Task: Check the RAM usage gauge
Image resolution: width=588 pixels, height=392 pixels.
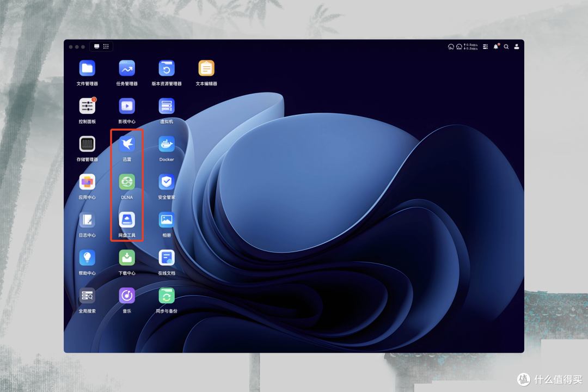Action: coord(459,46)
